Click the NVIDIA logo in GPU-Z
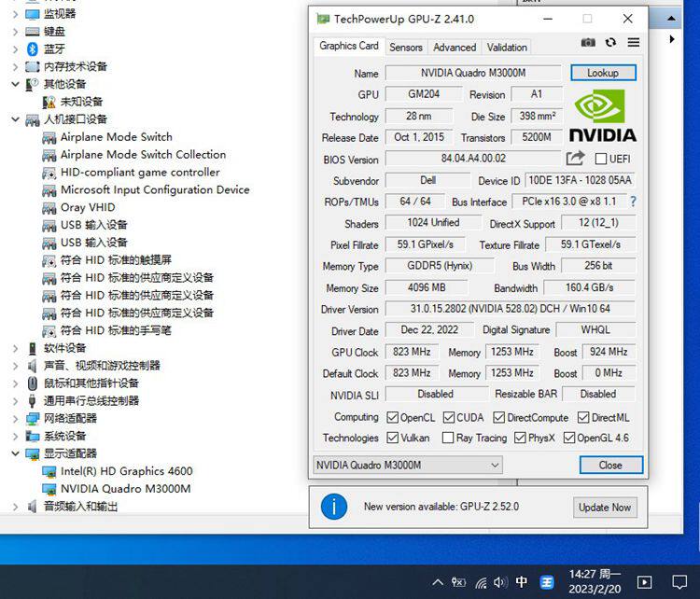The height and width of the screenshot is (599, 700). point(602,116)
